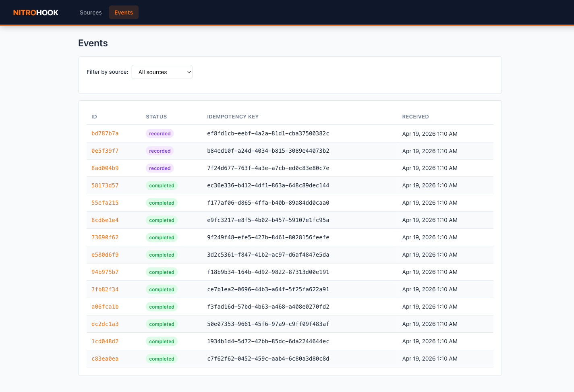Image resolution: width=574 pixels, height=392 pixels.
Task: Select event link 8ad004b9
Action: (x=105, y=168)
